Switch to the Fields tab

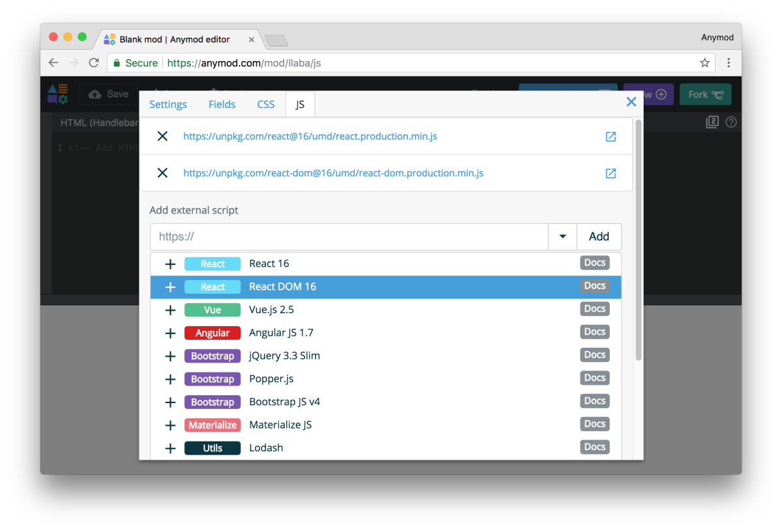[x=222, y=104]
